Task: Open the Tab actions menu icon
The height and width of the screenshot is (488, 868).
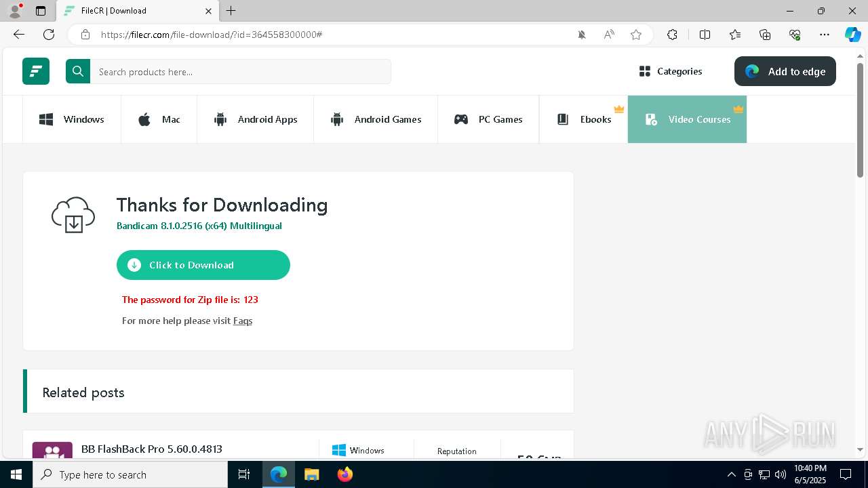Action: (x=41, y=11)
